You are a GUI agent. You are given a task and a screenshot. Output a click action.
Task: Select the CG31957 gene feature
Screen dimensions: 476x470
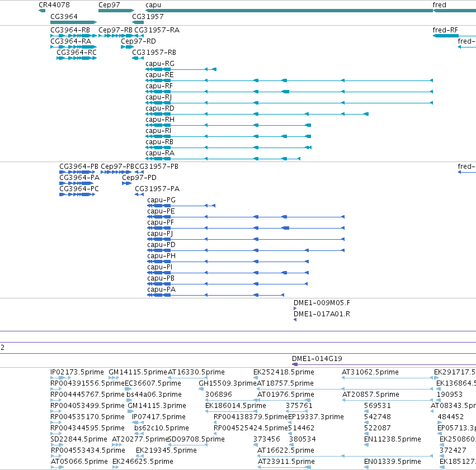tap(138, 22)
